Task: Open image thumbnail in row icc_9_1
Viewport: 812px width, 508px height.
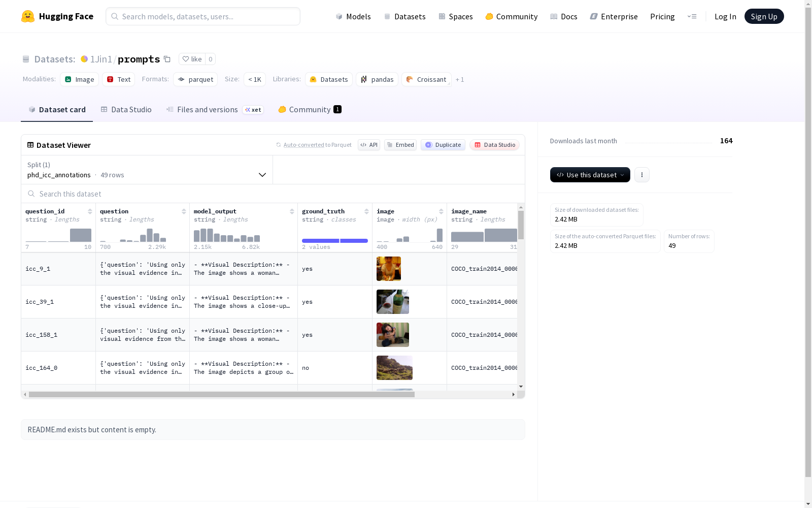Action: [x=389, y=269]
